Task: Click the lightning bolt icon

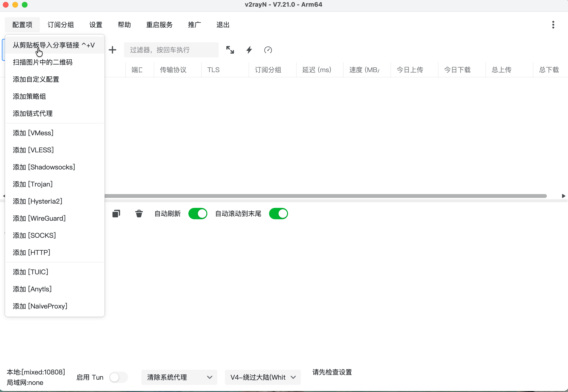Action: [x=249, y=50]
